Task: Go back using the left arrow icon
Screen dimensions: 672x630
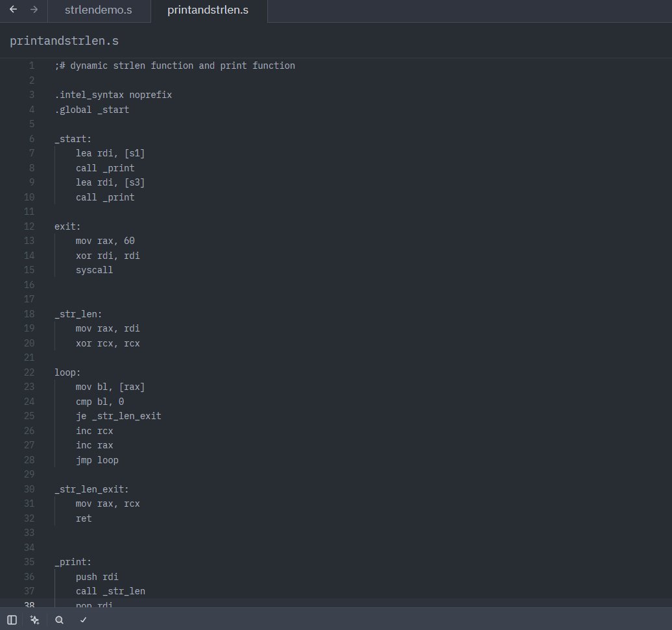Action: point(13,10)
